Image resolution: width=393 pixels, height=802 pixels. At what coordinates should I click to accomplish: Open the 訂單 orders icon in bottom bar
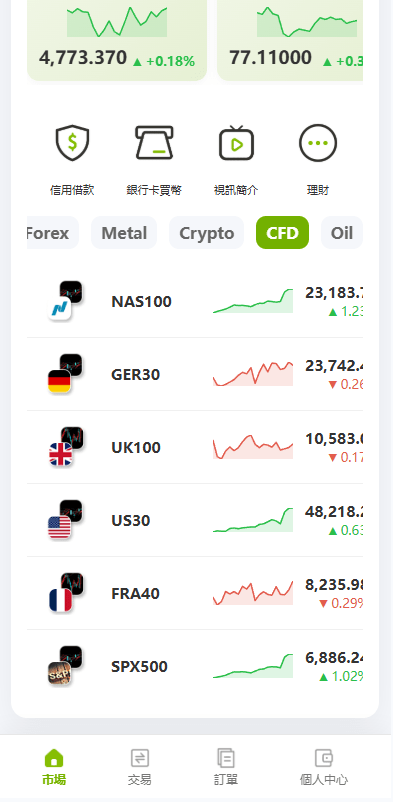click(x=226, y=758)
